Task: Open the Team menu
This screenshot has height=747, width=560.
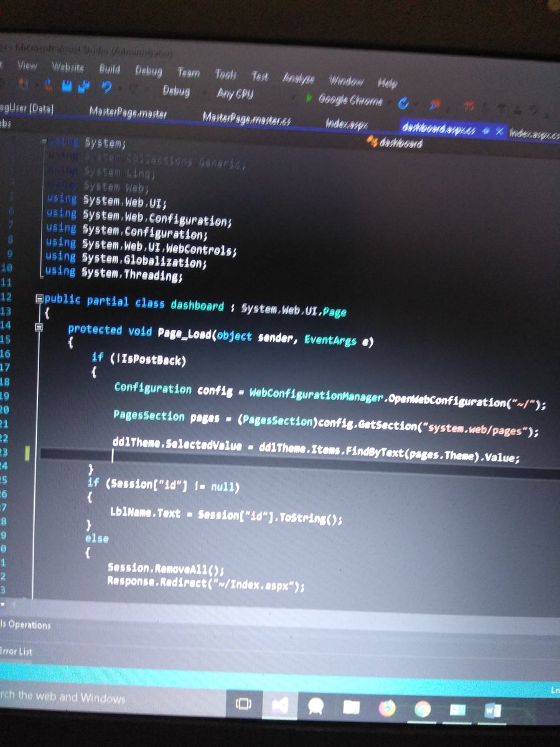Action: [189, 73]
